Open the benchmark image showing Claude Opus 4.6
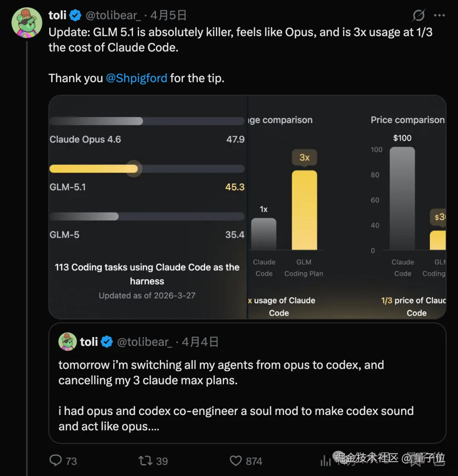458x476 pixels. [x=148, y=206]
